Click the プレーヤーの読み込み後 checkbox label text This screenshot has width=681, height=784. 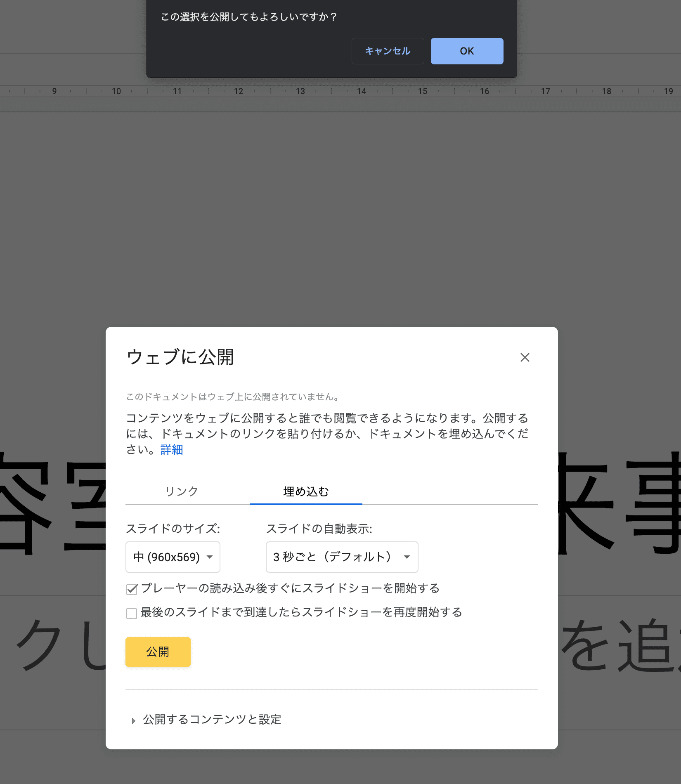point(290,588)
